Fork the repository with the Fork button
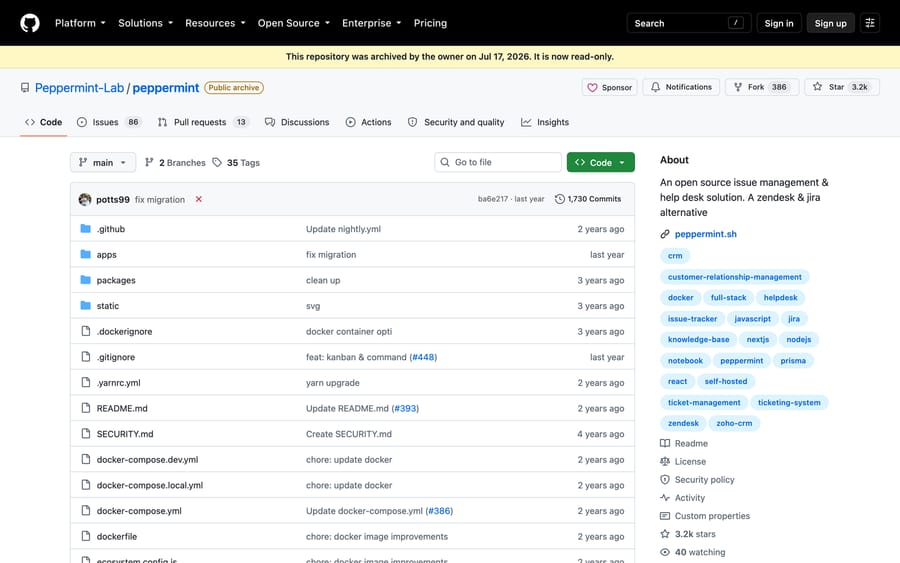Image resolution: width=900 pixels, height=563 pixels. click(x=762, y=87)
